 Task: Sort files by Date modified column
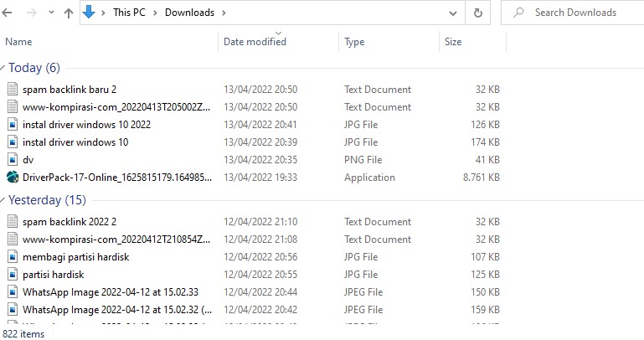click(255, 42)
